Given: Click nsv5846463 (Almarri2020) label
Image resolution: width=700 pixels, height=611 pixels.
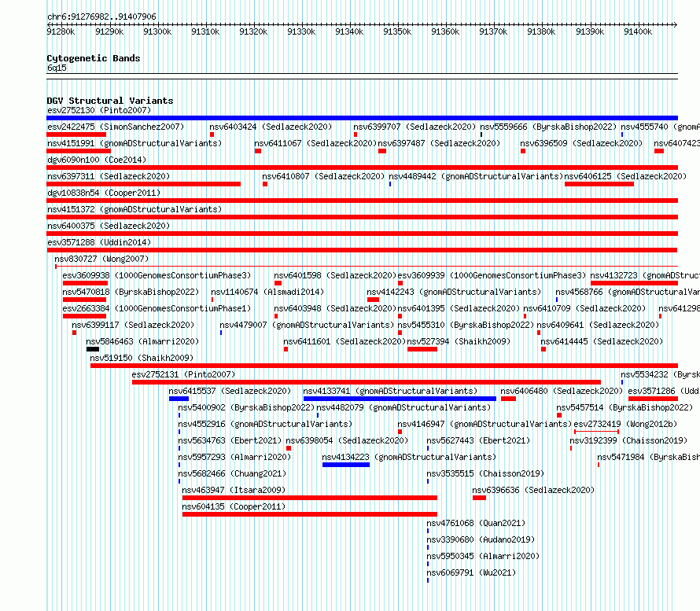Looking at the screenshot, I should tap(142, 341).
